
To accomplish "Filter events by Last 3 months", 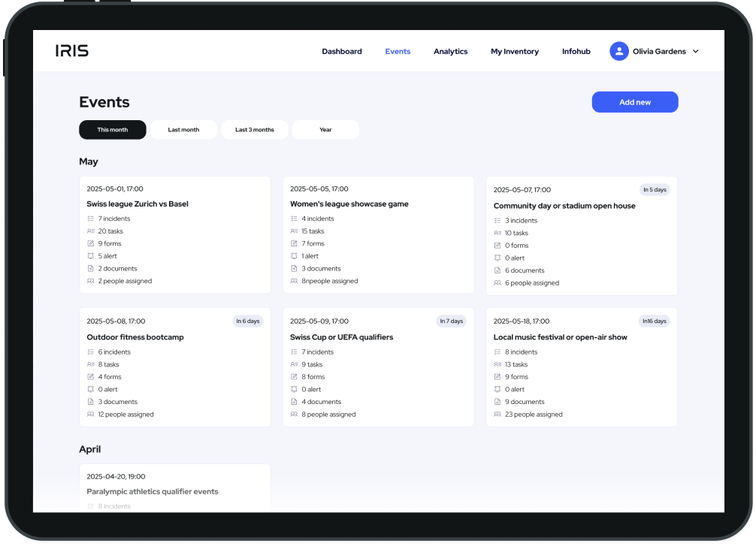I will point(255,130).
